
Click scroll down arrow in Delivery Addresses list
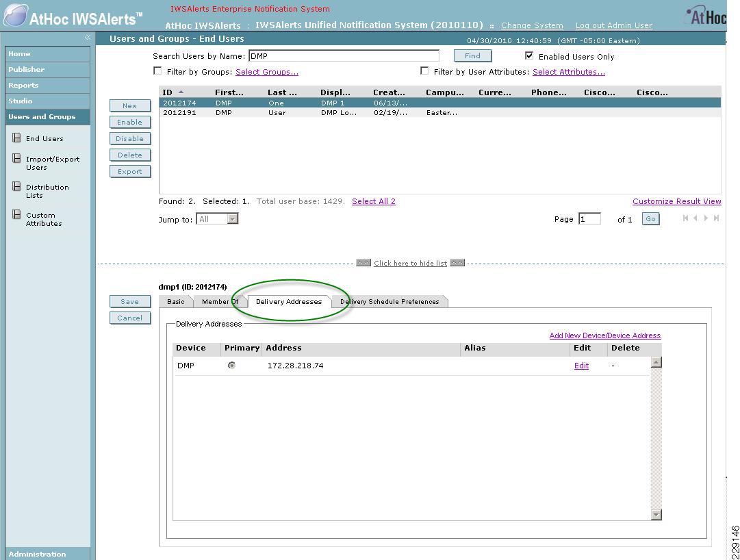click(x=656, y=515)
